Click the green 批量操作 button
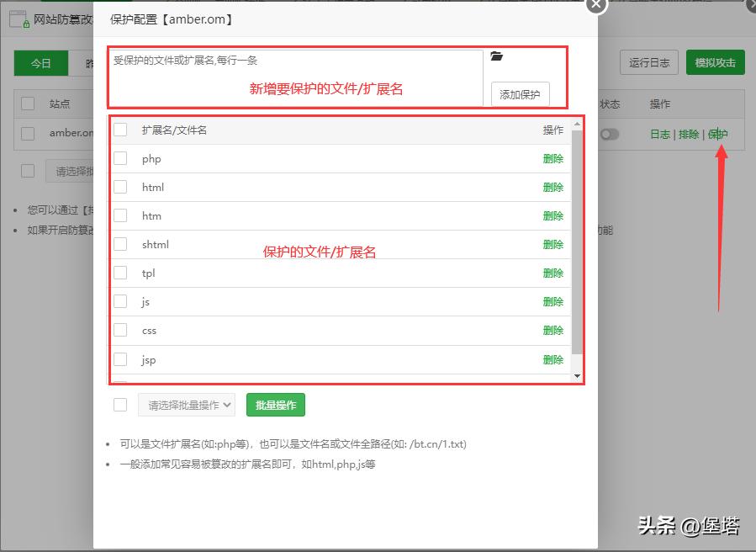Viewport: 756px width, 552px height. coord(274,405)
